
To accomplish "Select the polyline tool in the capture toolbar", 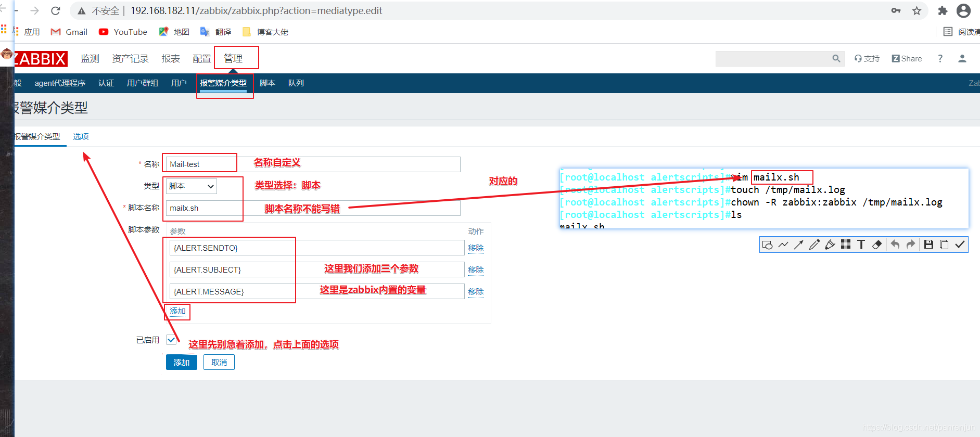I will point(783,245).
